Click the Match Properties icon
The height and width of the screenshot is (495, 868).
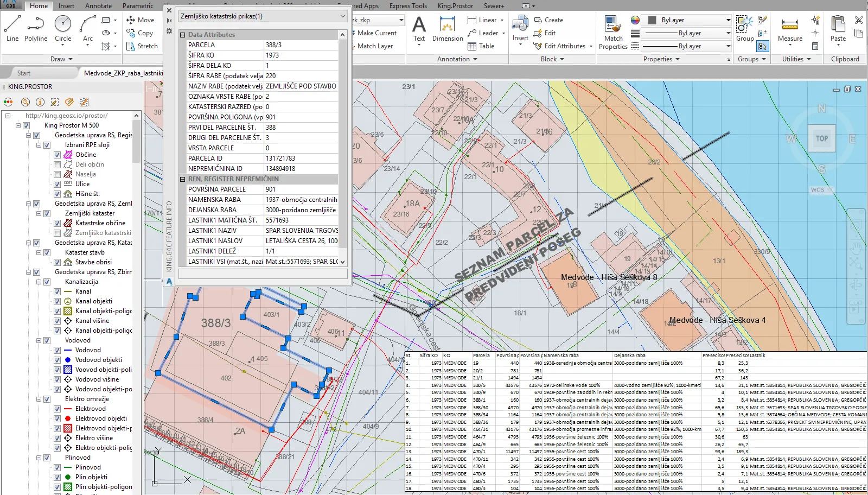coord(613,25)
